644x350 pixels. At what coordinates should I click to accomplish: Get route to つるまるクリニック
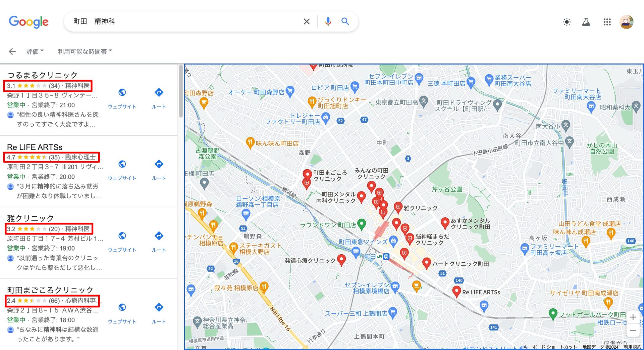pyautogui.click(x=159, y=98)
